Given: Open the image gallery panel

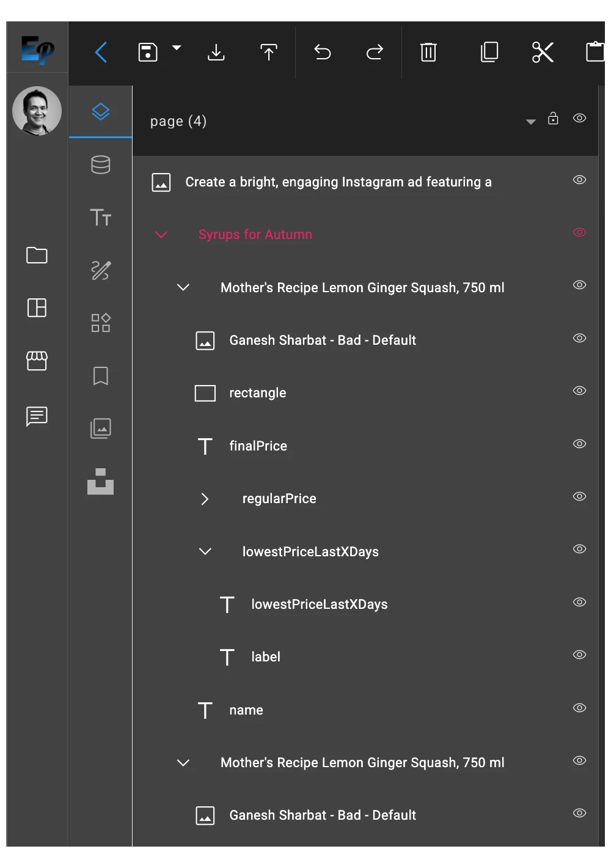Looking at the screenshot, I should (101, 428).
